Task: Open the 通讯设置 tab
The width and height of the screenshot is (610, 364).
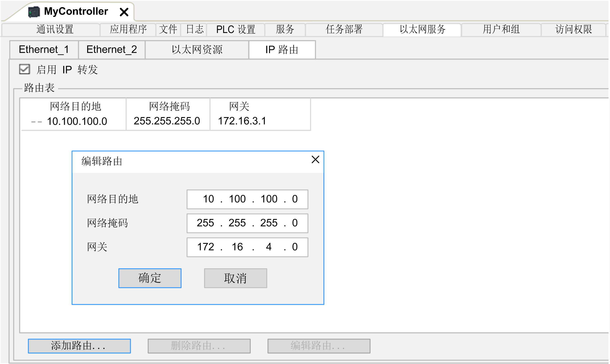Action: click(x=55, y=29)
